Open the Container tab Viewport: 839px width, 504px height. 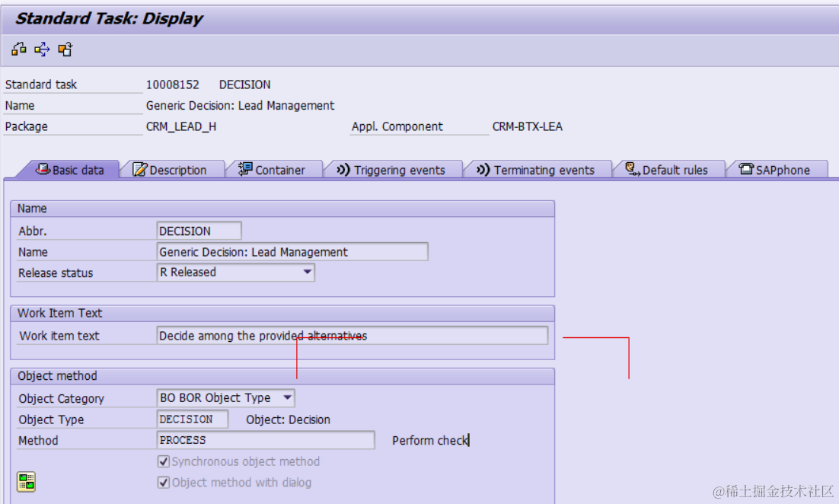[x=272, y=170]
